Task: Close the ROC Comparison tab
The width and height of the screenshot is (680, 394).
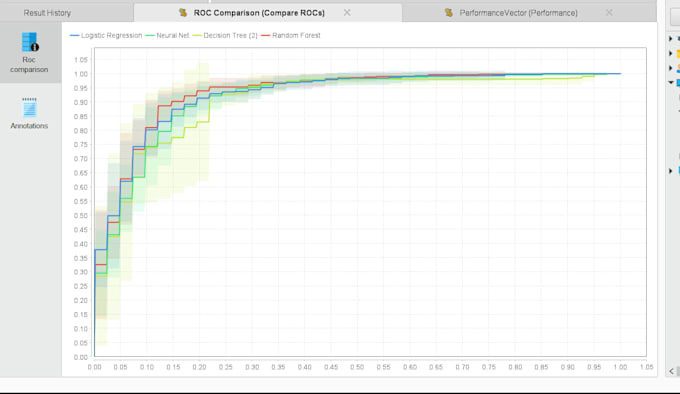Action: [347, 13]
